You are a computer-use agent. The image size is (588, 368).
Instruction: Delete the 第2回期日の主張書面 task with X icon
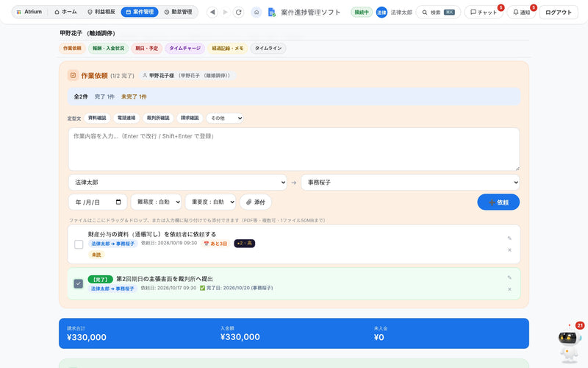[x=509, y=289]
